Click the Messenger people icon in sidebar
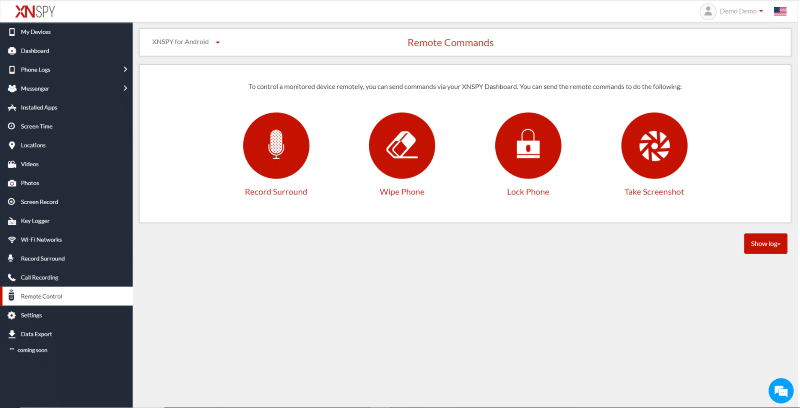Viewport: 800px width, 408px height. tap(12, 89)
